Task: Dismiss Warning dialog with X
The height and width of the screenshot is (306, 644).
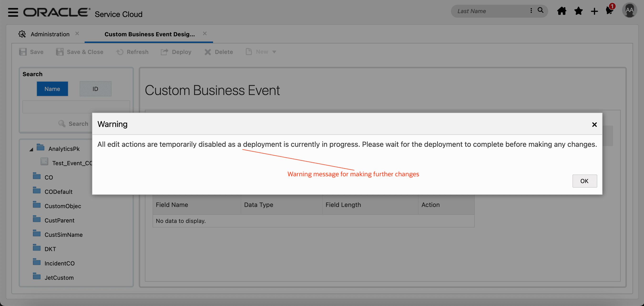Action: tap(594, 124)
